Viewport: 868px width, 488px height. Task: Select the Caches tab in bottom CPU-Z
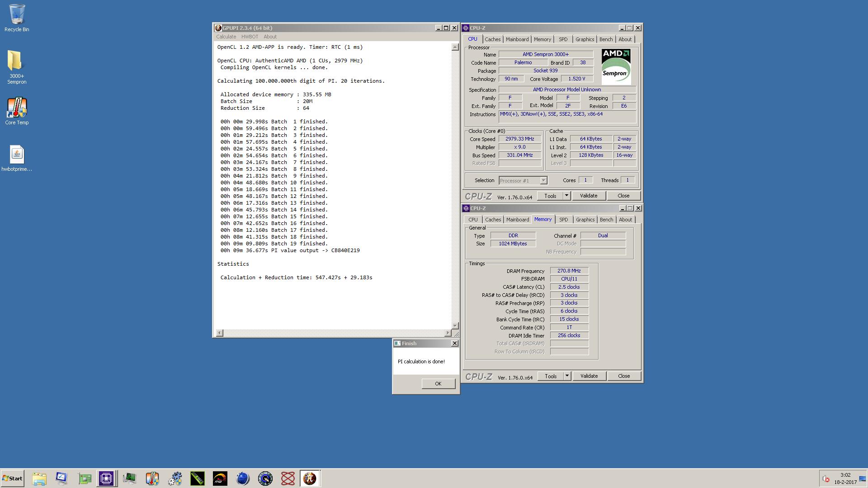(x=493, y=220)
